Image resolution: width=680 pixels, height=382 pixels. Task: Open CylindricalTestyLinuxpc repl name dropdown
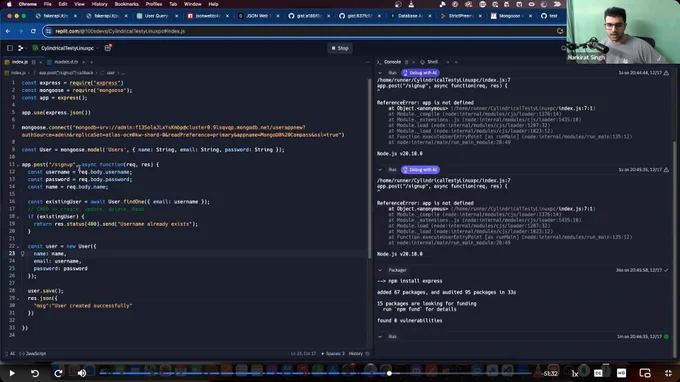pos(67,48)
